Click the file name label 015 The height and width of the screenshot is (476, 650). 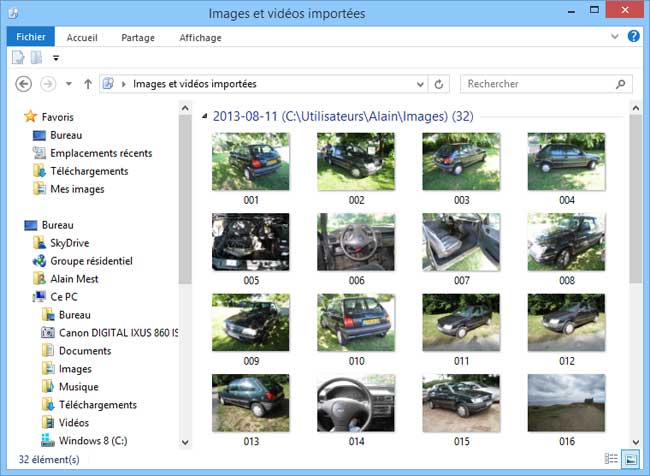click(461, 441)
